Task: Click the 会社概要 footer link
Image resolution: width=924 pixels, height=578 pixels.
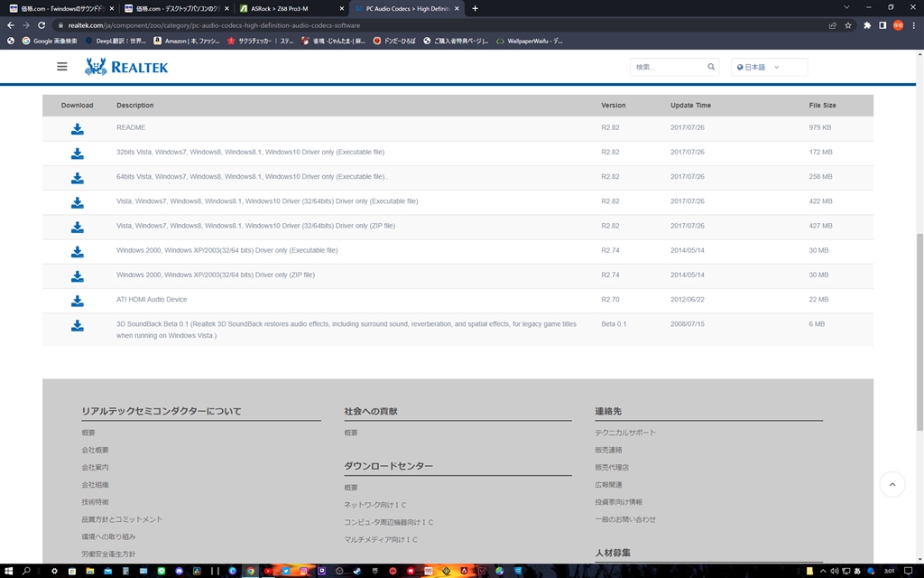Action: 95,450
